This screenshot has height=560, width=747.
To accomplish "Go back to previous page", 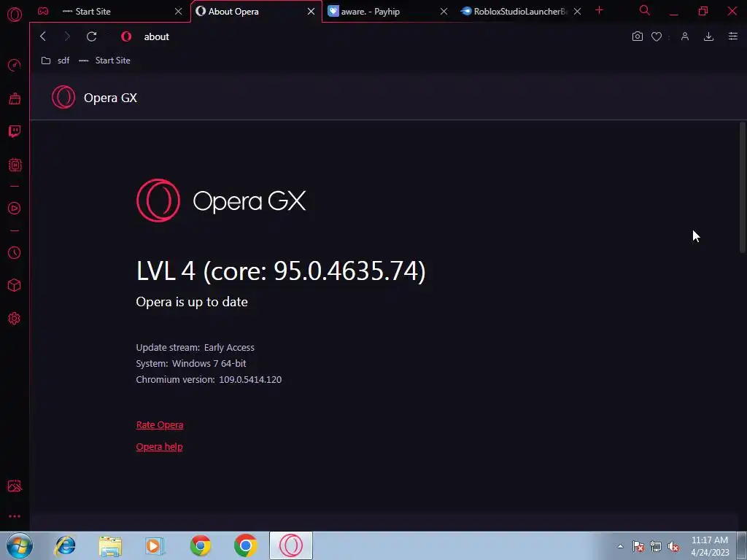I will coord(43,36).
